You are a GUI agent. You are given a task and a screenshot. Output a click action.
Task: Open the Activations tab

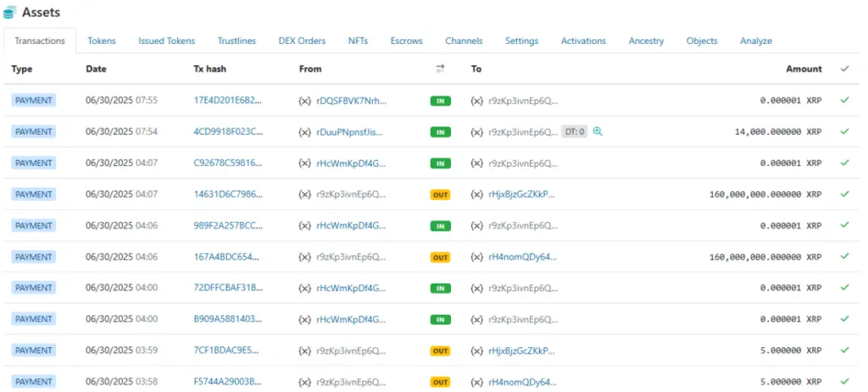583,41
